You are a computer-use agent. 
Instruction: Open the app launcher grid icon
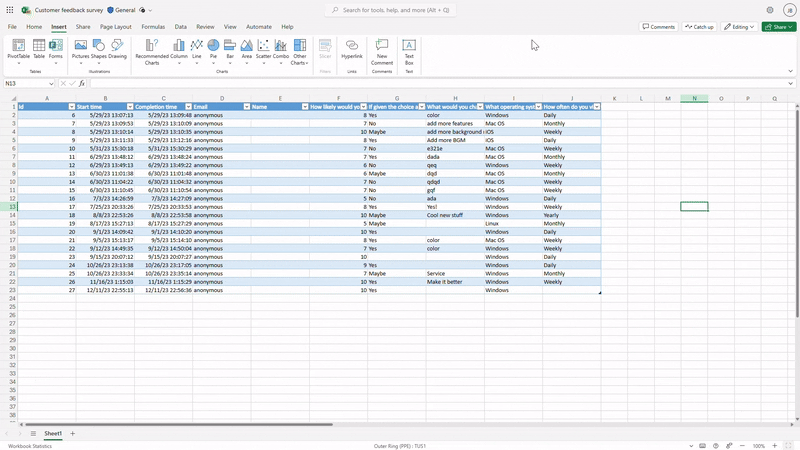pyautogui.click(x=10, y=10)
